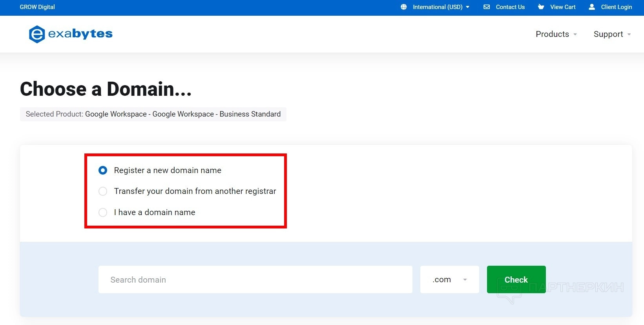Image resolution: width=644 pixels, height=325 pixels.
Task: Click the globe icon for region
Action: coord(403,7)
